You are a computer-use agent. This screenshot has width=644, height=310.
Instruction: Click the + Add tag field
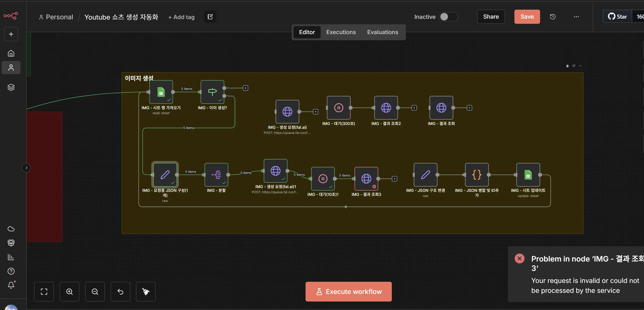181,17
